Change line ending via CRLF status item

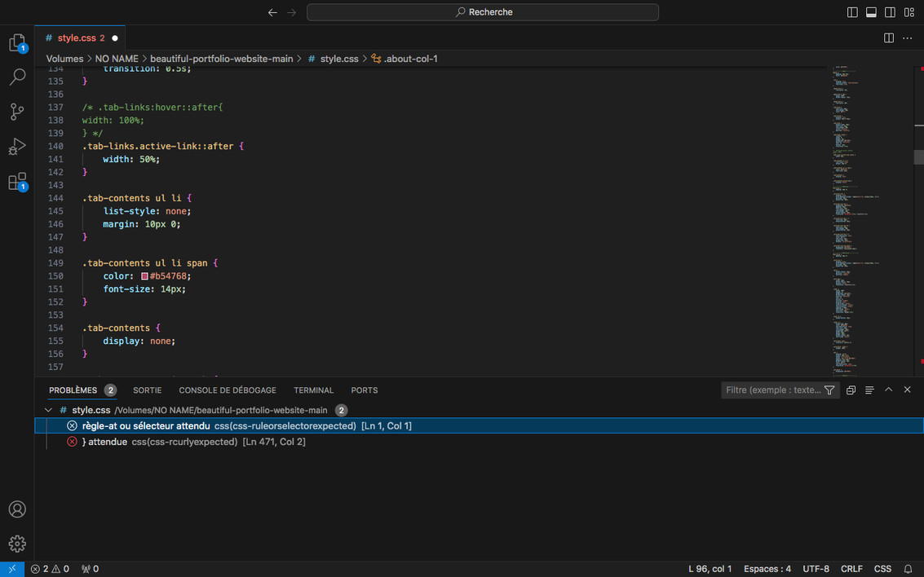851,569
